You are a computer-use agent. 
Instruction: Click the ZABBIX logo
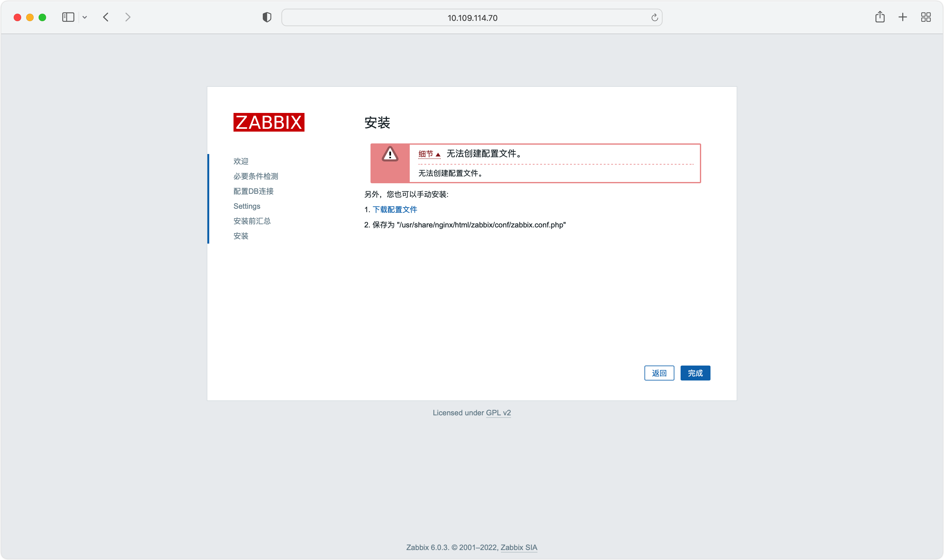click(269, 122)
